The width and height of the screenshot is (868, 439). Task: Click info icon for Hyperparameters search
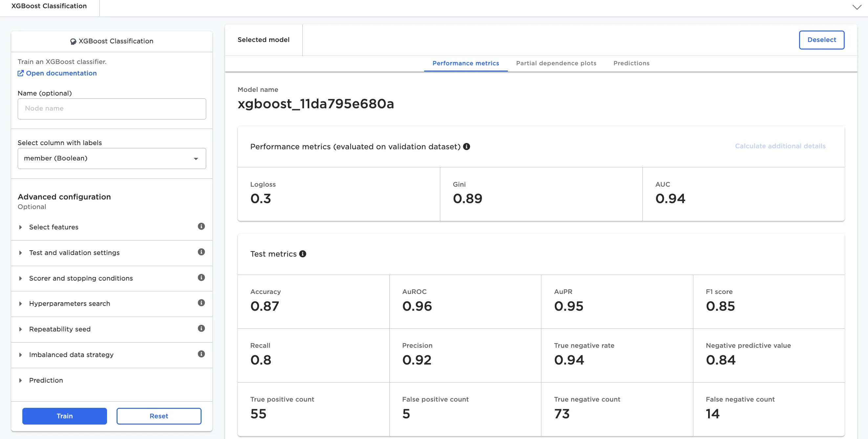[x=201, y=303]
